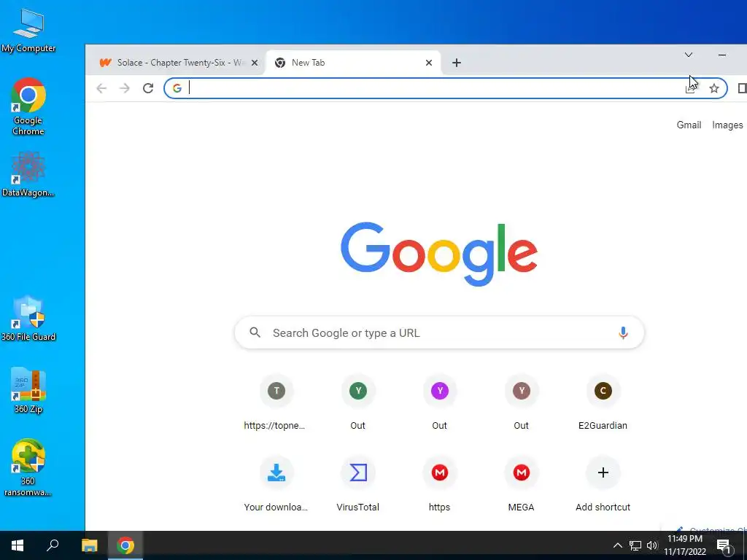This screenshot has height=560, width=747.
Task: Open the VirusTotal shortcut tile
Action: (357, 484)
